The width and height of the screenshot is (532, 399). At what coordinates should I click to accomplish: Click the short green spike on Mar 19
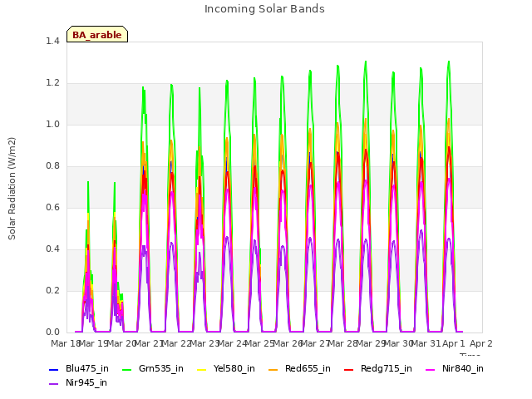(88, 183)
